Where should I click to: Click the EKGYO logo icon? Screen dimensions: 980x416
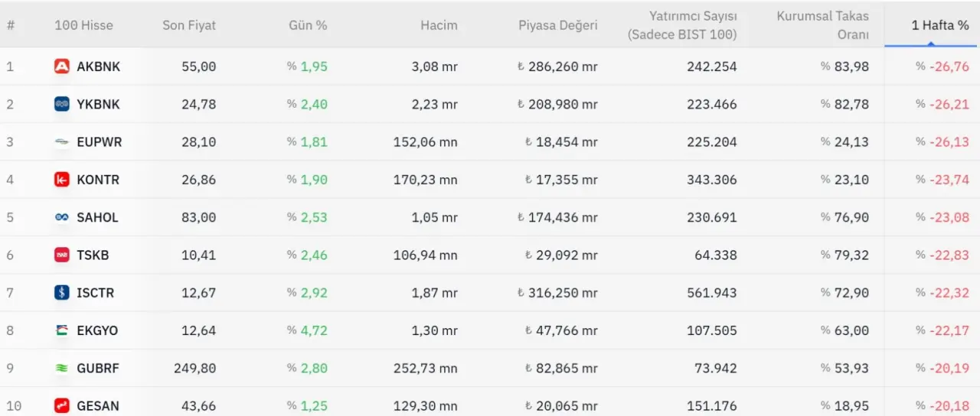pyautogui.click(x=62, y=330)
